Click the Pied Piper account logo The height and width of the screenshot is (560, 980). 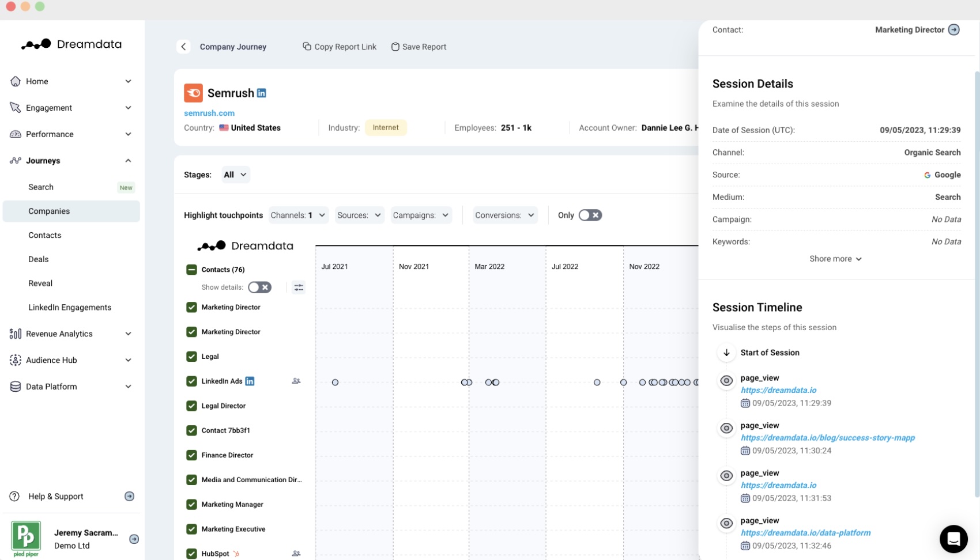pos(26,538)
